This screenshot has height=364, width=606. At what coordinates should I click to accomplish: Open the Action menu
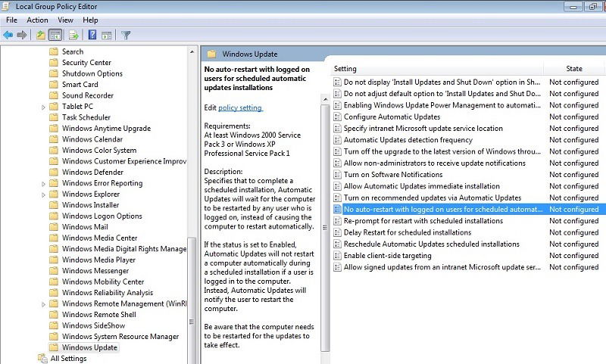click(37, 20)
